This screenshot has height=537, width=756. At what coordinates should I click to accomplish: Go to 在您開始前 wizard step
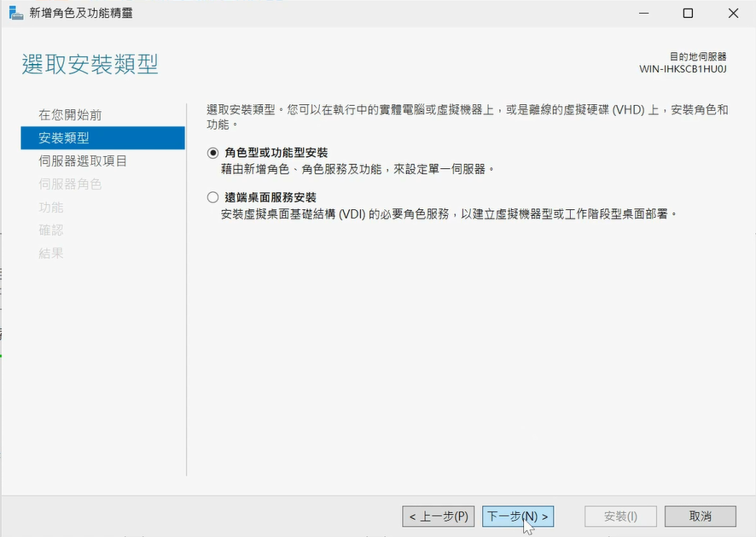(x=70, y=115)
